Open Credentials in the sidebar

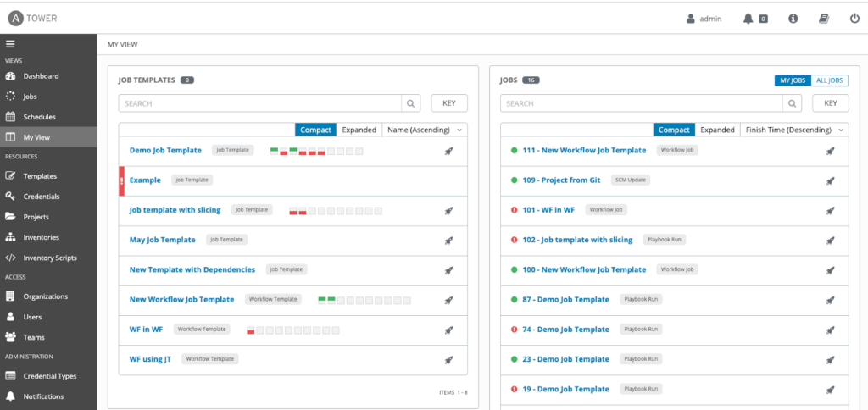[x=41, y=197]
